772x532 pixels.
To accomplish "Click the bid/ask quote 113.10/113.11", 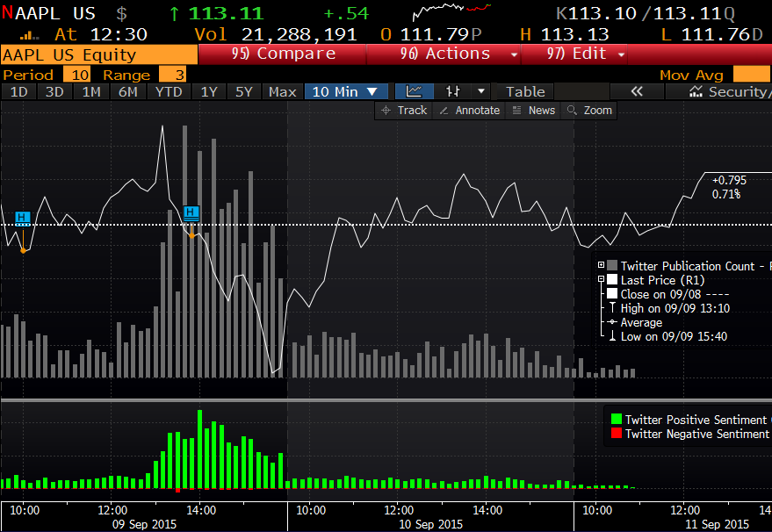I will pyautogui.click(x=645, y=13).
